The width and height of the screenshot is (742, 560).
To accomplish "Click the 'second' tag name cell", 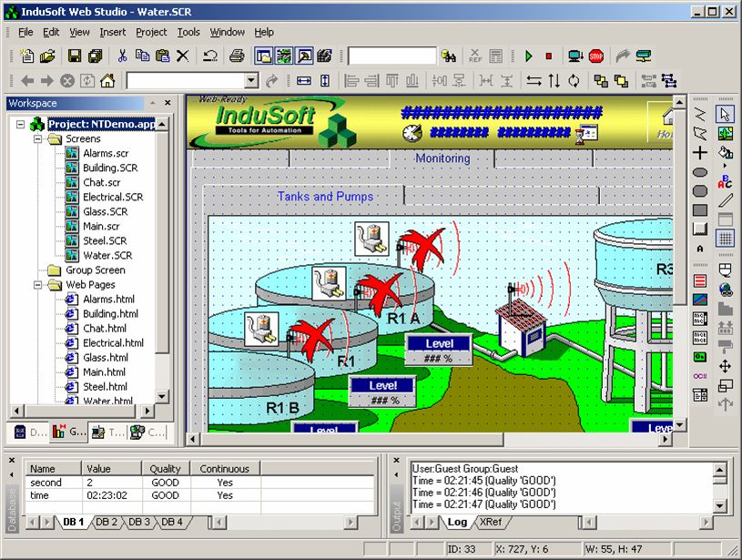I will tap(53, 483).
